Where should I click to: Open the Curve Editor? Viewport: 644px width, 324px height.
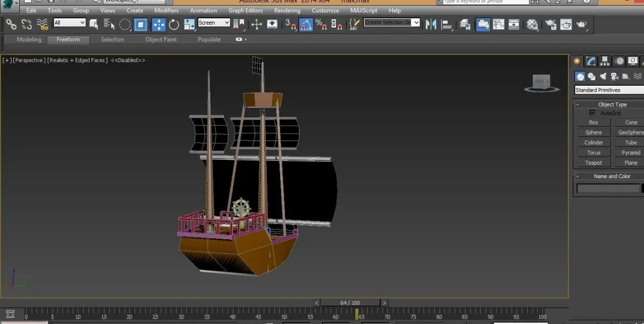tap(499, 24)
